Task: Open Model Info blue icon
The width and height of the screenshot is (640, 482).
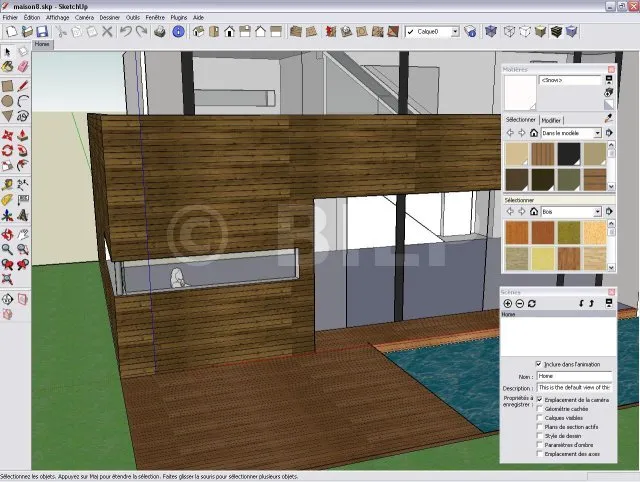Action: (x=178, y=32)
